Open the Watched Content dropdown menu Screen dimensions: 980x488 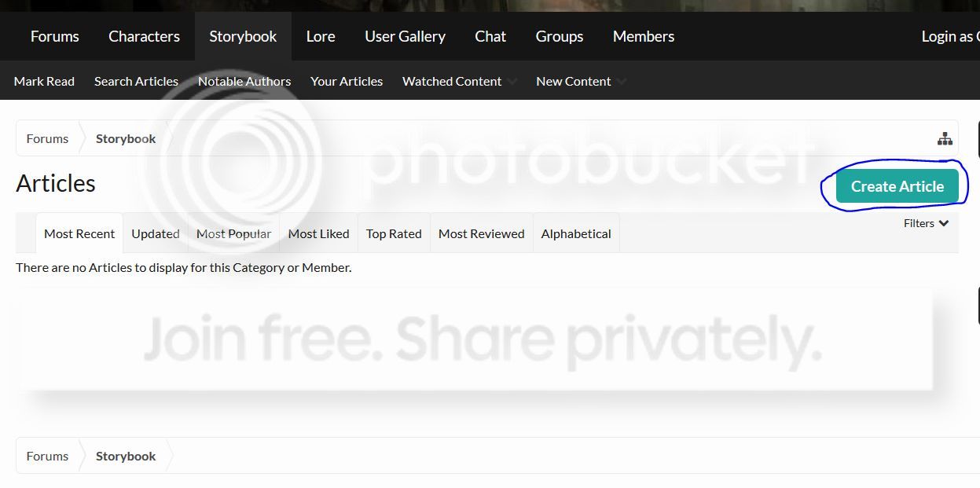pos(459,81)
